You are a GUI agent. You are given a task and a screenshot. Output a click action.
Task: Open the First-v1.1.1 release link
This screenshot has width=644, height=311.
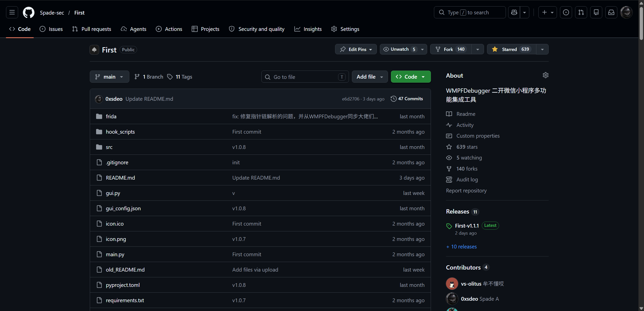tap(467, 226)
